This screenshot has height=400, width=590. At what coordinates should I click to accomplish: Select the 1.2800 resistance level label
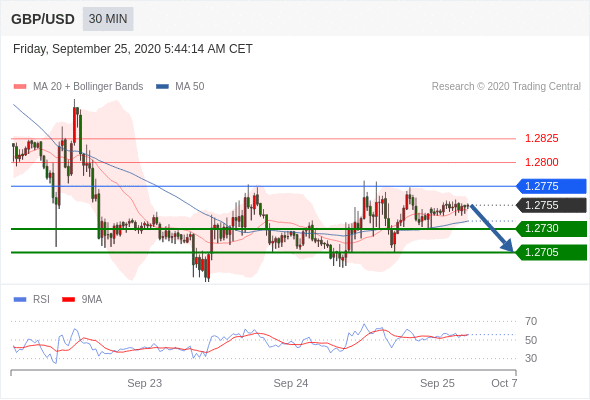tap(541, 162)
